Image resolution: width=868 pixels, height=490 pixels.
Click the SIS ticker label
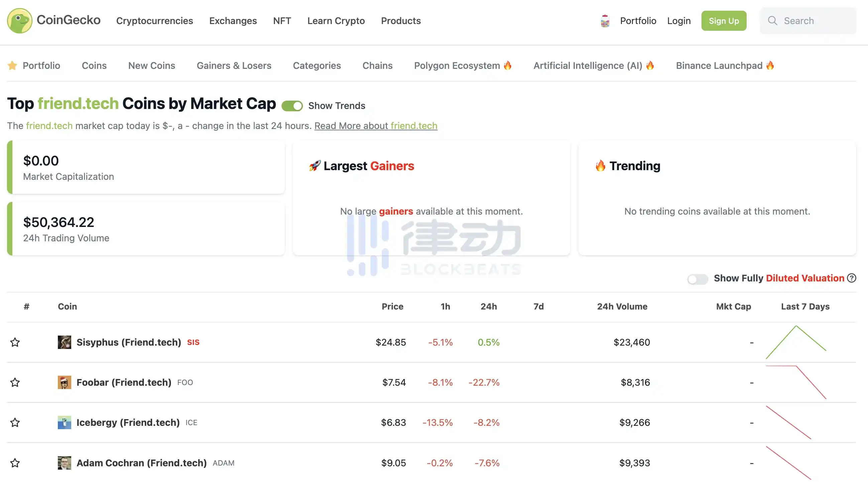[193, 342]
